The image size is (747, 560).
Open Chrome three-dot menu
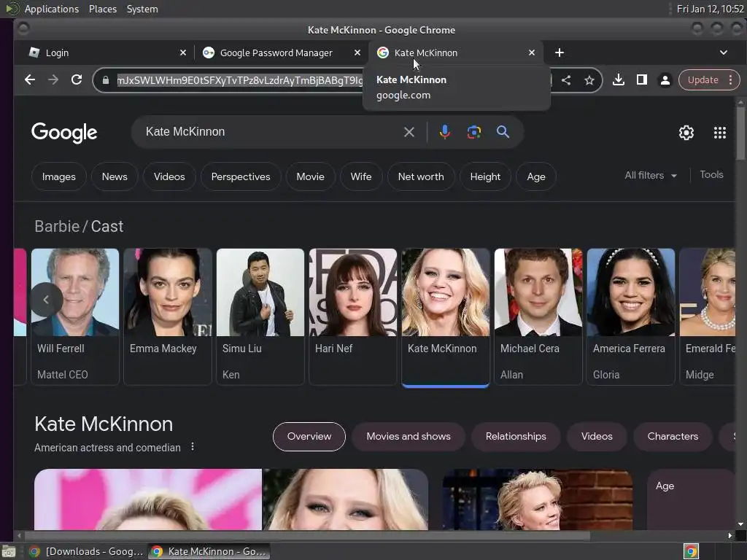click(730, 80)
